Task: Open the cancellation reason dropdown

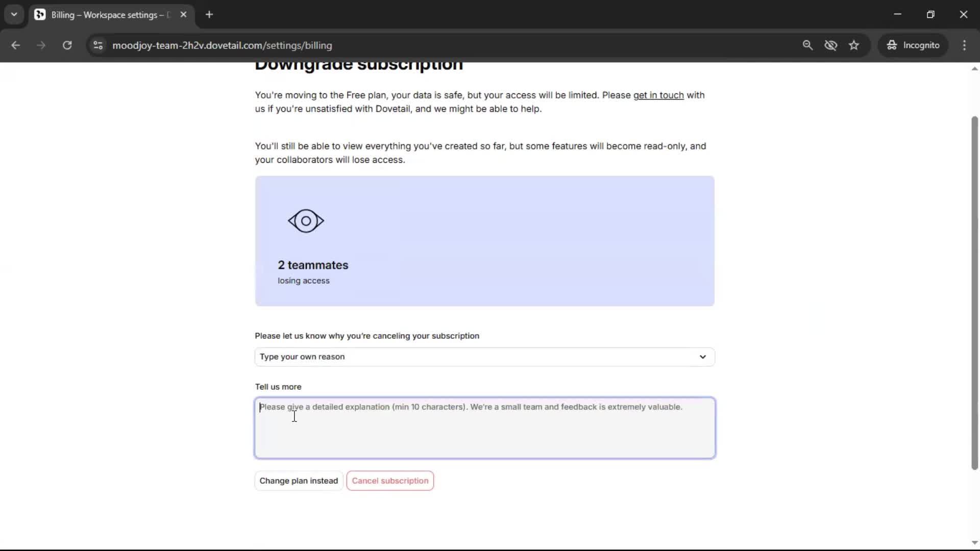Action: coord(484,357)
